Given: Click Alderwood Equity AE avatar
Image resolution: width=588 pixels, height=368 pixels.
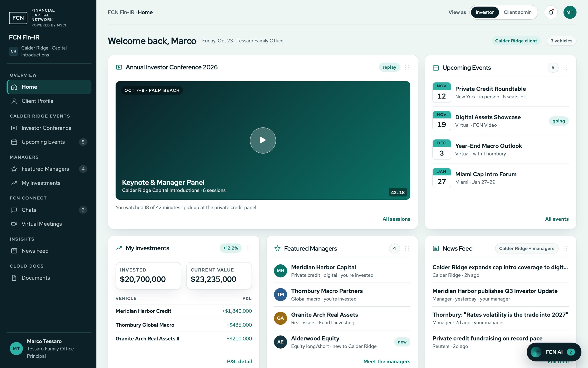Looking at the screenshot, I should click(x=280, y=342).
